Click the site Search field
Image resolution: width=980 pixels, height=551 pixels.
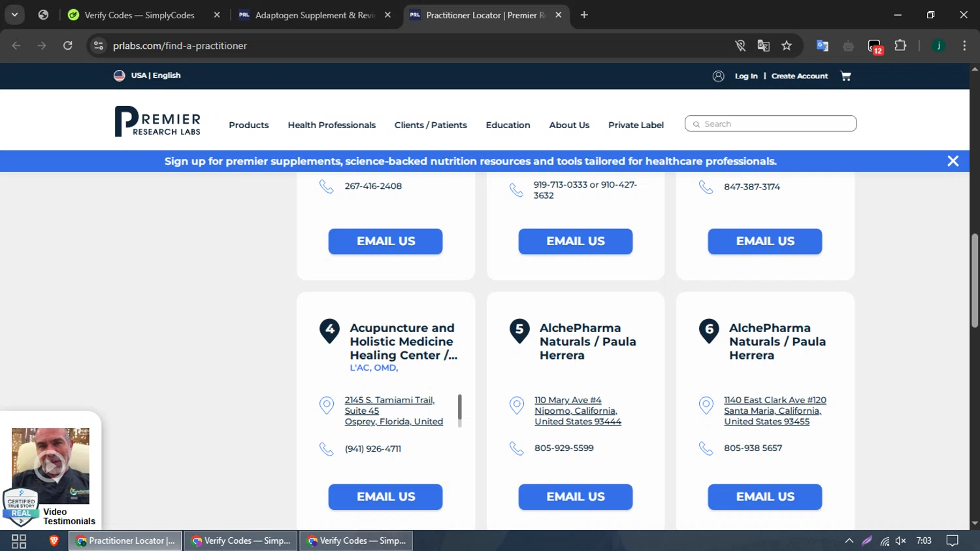770,124
